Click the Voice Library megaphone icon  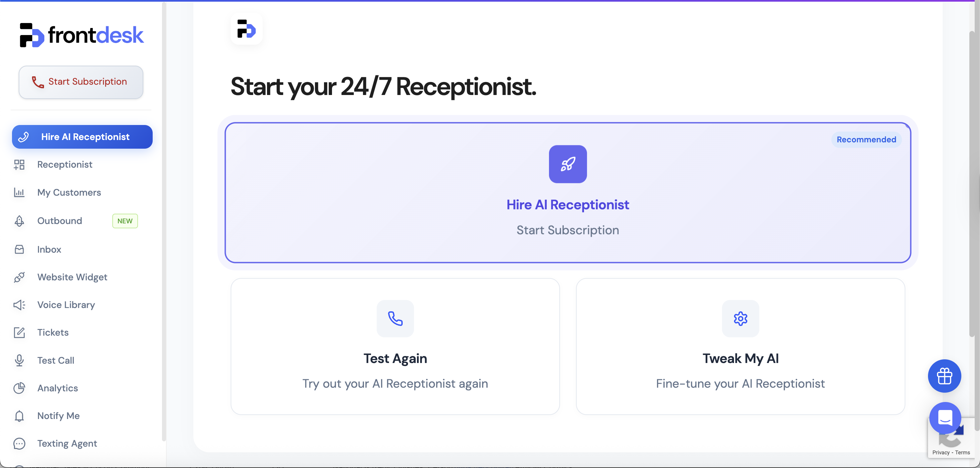pyautogui.click(x=19, y=305)
